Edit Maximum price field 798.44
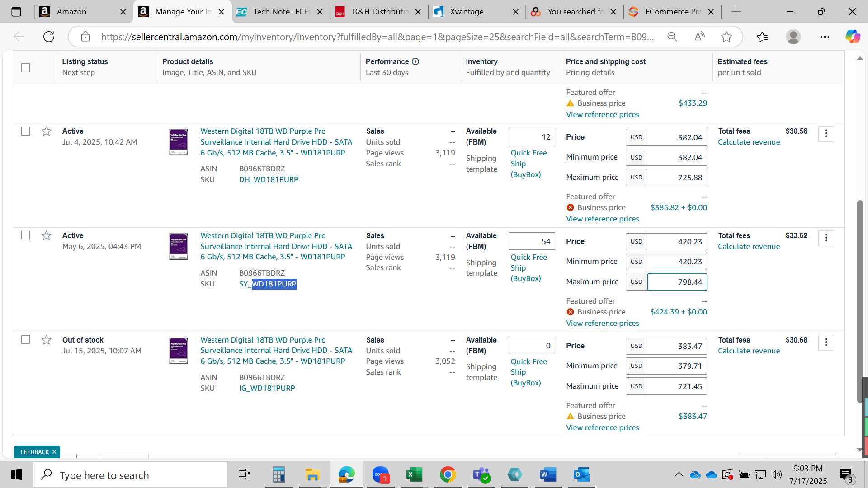The width and height of the screenshot is (868, 488). click(677, 282)
